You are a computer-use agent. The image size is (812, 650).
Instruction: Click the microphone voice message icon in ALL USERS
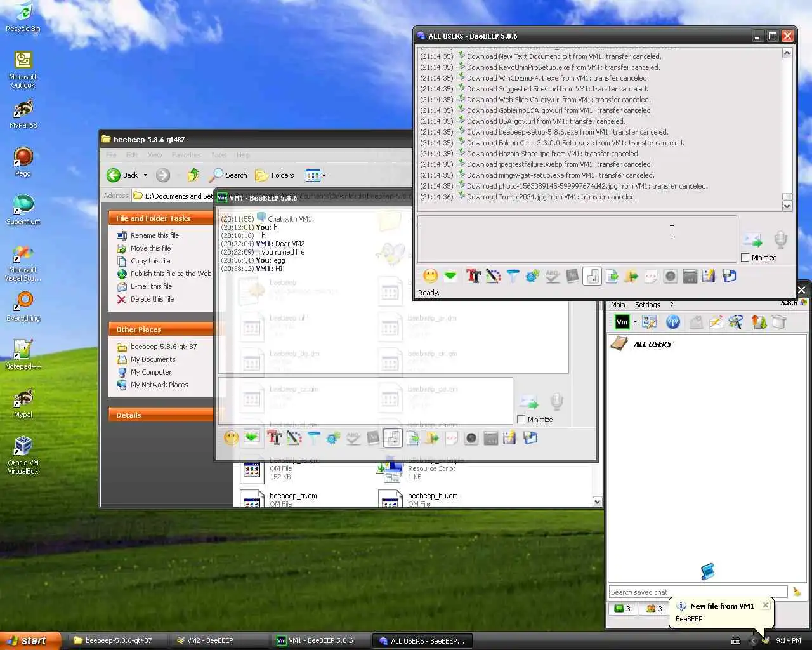[x=780, y=240]
